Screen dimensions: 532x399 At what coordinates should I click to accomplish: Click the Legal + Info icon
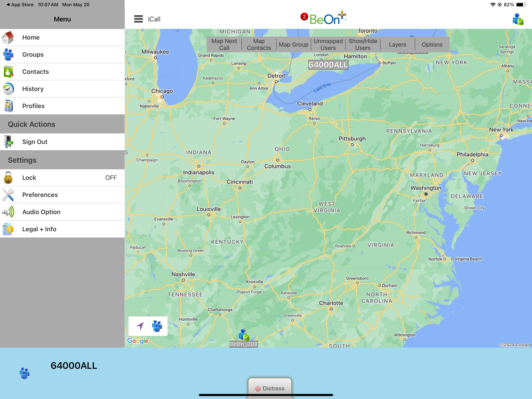[x=8, y=229]
